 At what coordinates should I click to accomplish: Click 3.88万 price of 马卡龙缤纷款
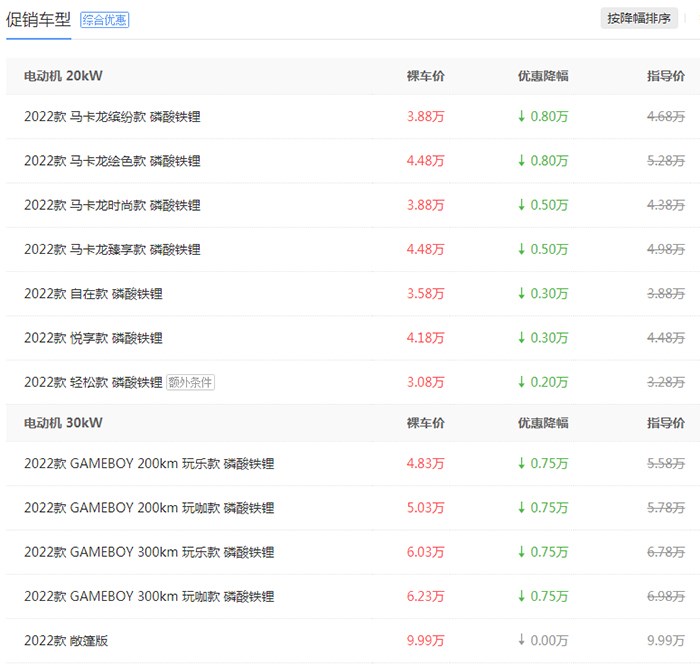(425, 117)
